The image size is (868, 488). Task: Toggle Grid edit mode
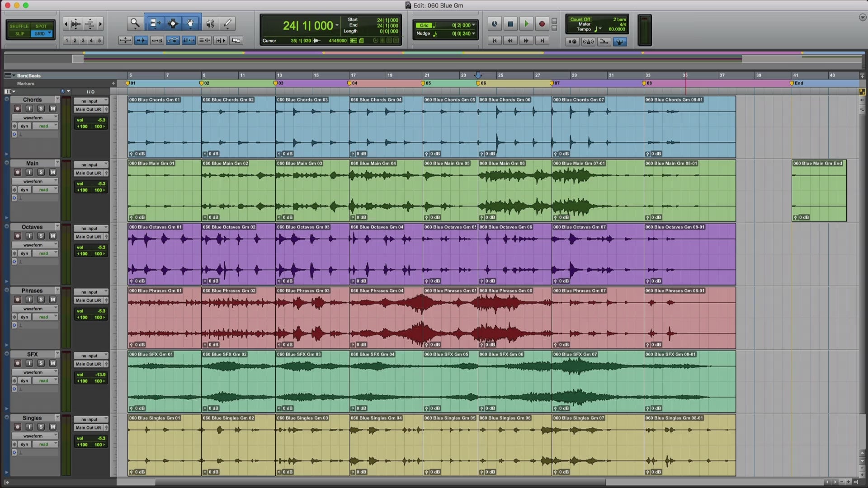[40, 33]
